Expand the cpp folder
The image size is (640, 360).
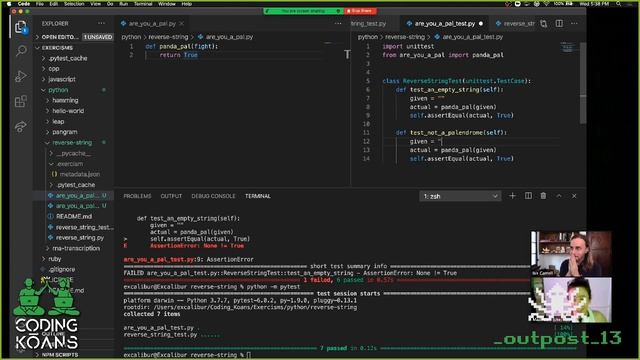click(54, 69)
